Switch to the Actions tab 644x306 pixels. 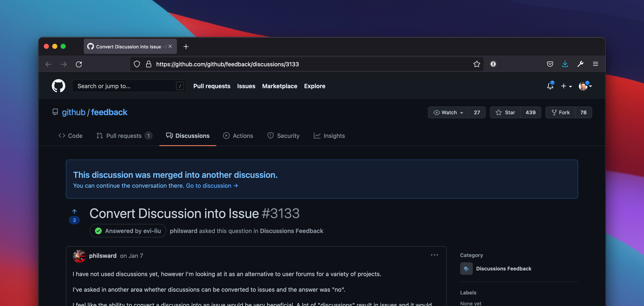(238, 136)
